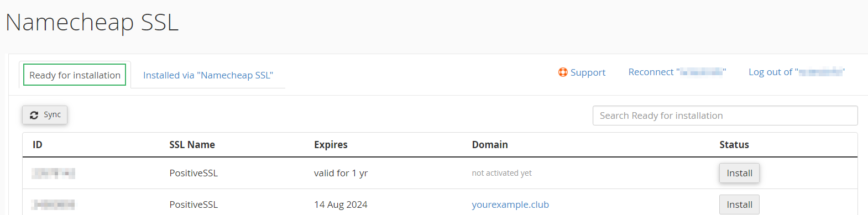The image size is (868, 215).
Task: Click the Support lifebuoy icon
Action: point(563,72)
